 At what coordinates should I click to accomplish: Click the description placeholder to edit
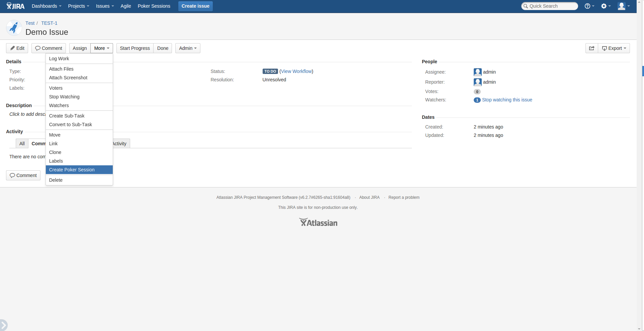27,114
